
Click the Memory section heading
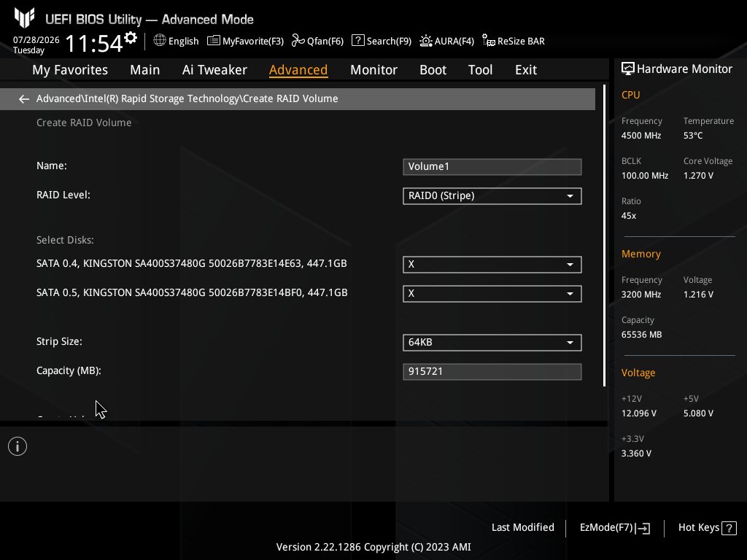click(x=640, y=254)
